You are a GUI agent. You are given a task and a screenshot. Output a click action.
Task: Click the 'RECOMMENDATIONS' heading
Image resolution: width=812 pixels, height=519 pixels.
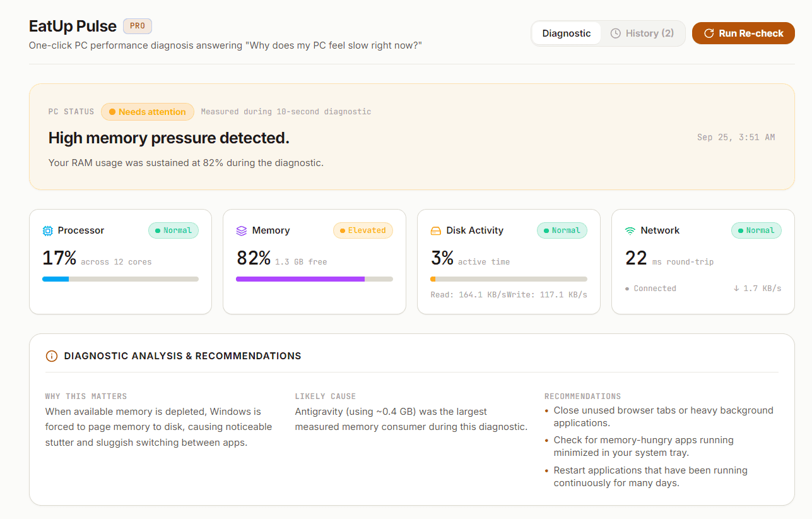582,397
